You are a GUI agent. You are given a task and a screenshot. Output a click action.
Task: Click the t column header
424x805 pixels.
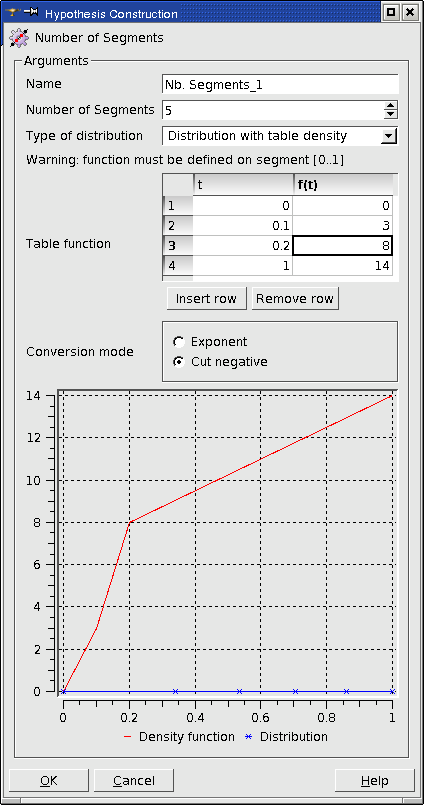click(x=243, y=185)
